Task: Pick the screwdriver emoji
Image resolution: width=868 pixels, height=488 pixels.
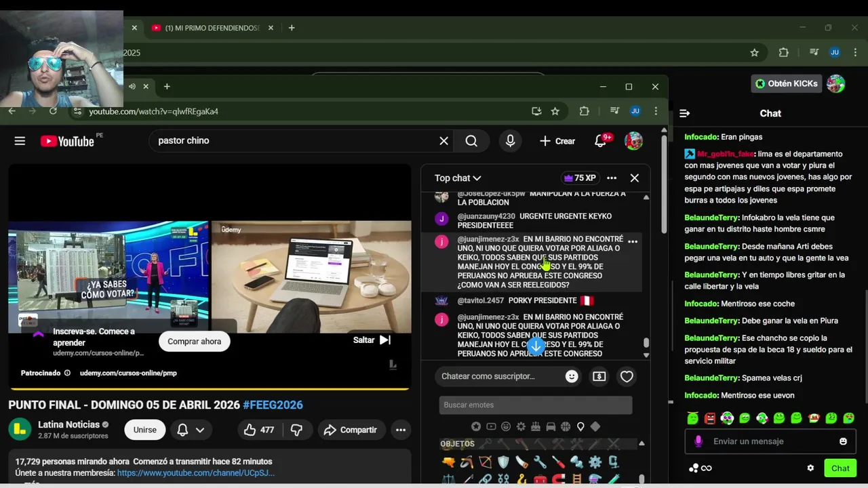Action: [558, 462]
